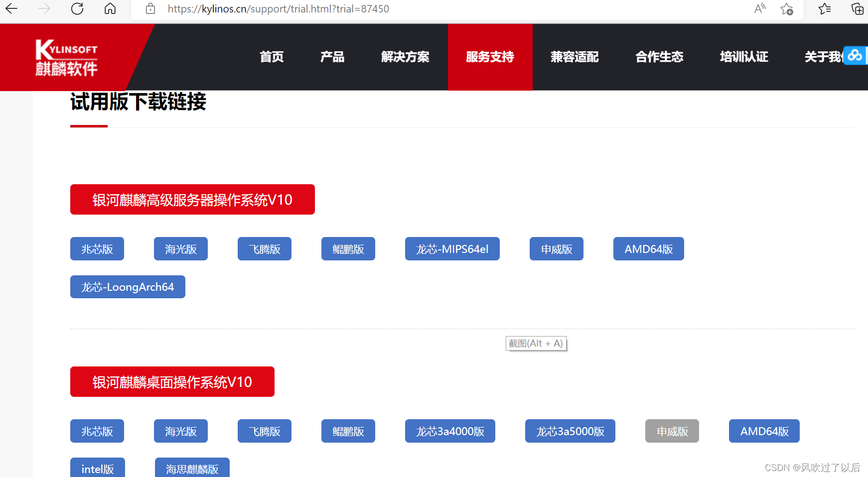The height and width of the screenshot is (477, 868).
Task: Open the 培训认证 nav item
Action: 744,57
